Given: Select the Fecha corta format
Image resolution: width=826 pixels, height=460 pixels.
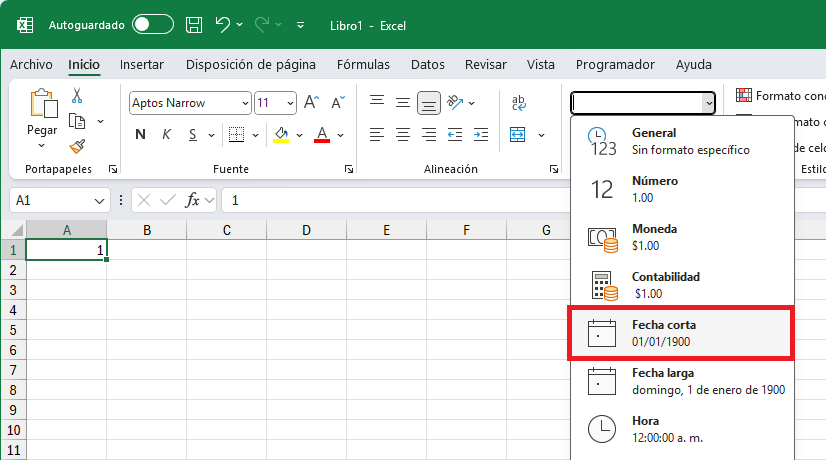Looking at the screenshot, I should click(681, 333).
